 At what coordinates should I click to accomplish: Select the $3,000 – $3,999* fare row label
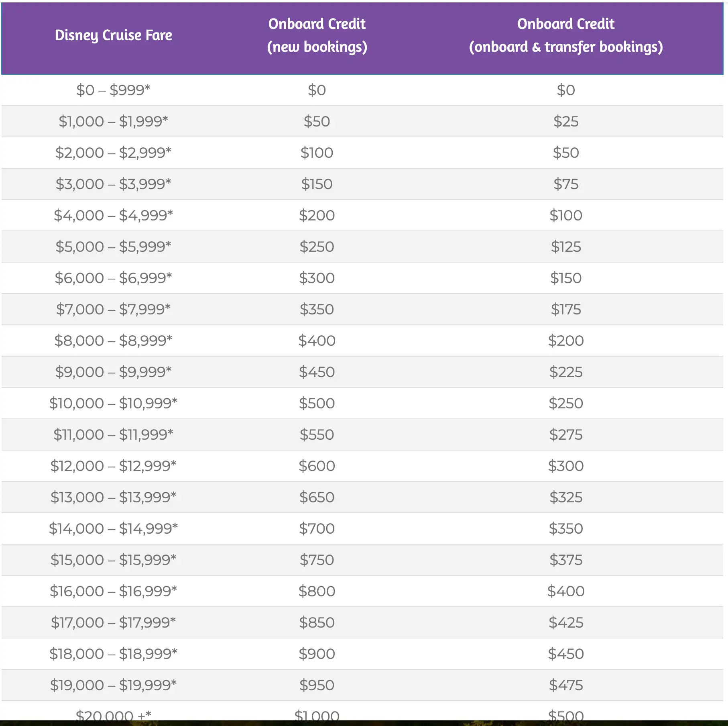pos(114,184)
